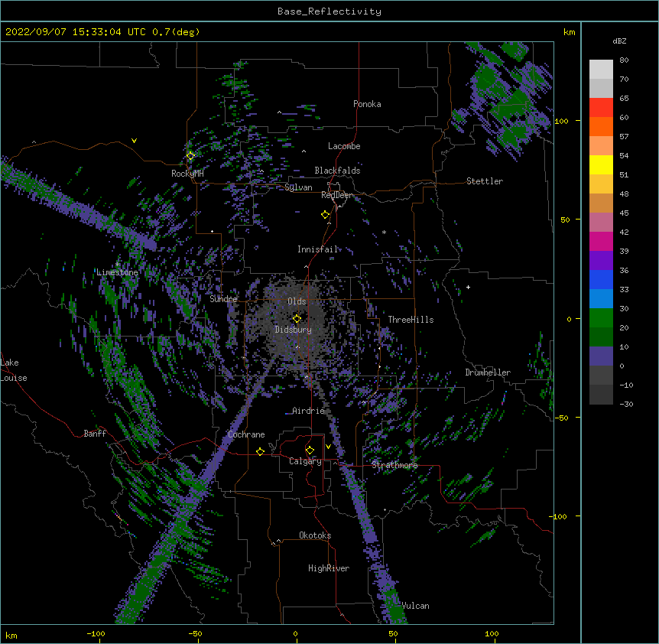Screen dimensions: 659x644
Task: Click the RedDeer label
Action: 336,195
